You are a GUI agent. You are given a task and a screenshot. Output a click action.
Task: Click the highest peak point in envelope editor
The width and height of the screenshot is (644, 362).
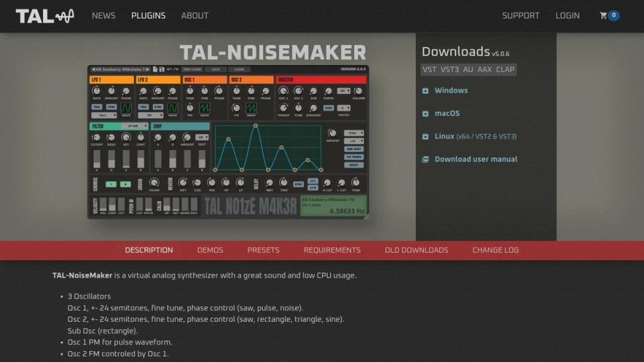[x=256, y=125]
